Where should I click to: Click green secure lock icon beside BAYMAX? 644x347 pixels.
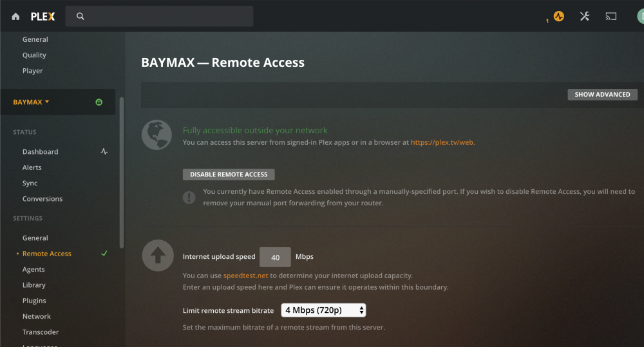tap(99, 102)
